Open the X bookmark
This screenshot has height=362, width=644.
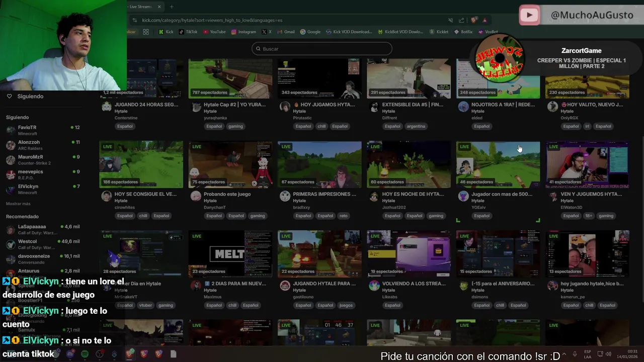click(x=267, y=32)
